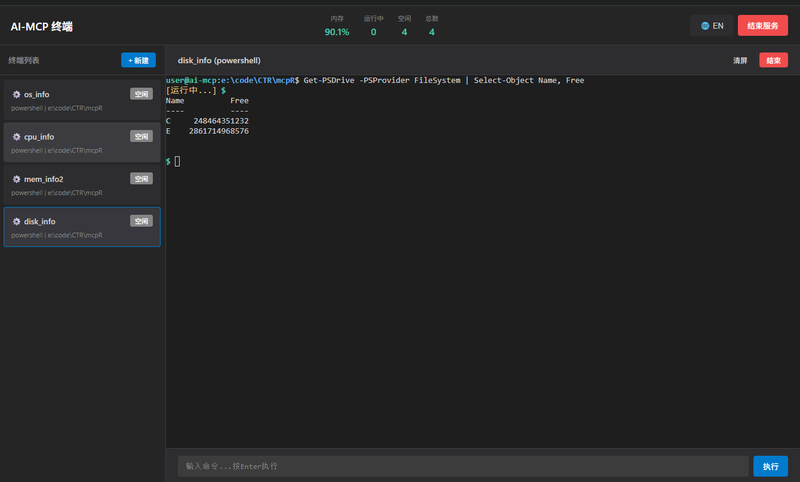
Task: Click the globe icon next to EN
Action: (x=706, y=26)
